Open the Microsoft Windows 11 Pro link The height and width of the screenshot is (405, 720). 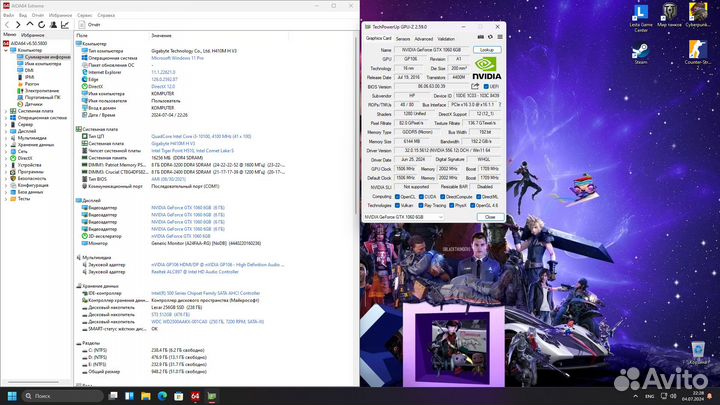[178, 58]
